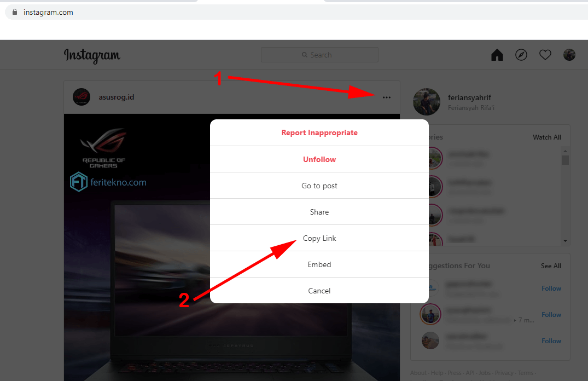Image resolution: width=588 pixels, height=381 pixels.
Task: Click the stories scrollbar down arrow
Action: [565, 241]
